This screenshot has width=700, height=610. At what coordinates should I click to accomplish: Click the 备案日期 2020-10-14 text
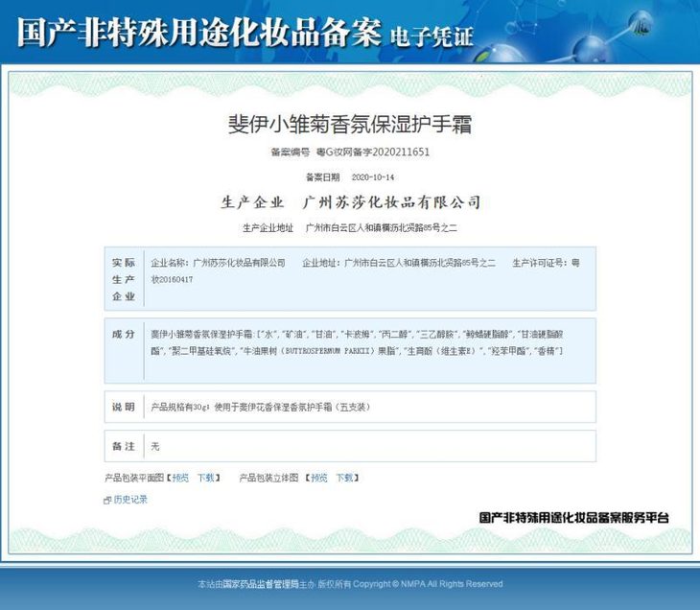coord(350,177)
